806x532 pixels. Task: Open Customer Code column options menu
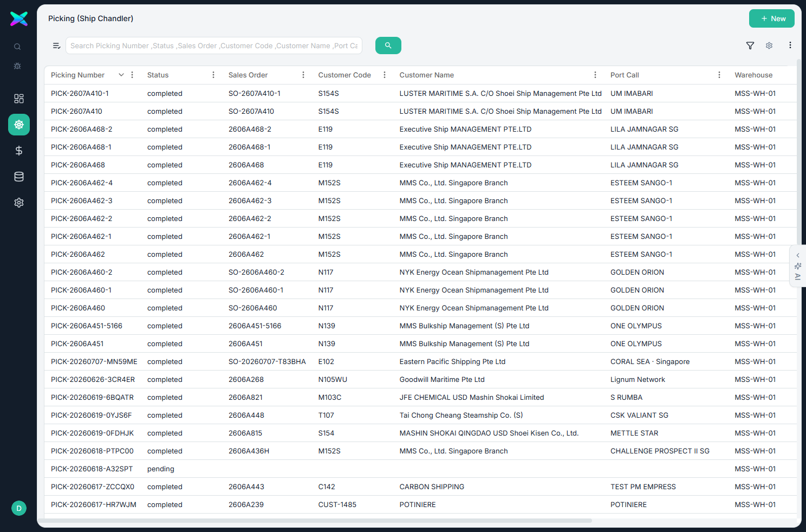(385, 75)
